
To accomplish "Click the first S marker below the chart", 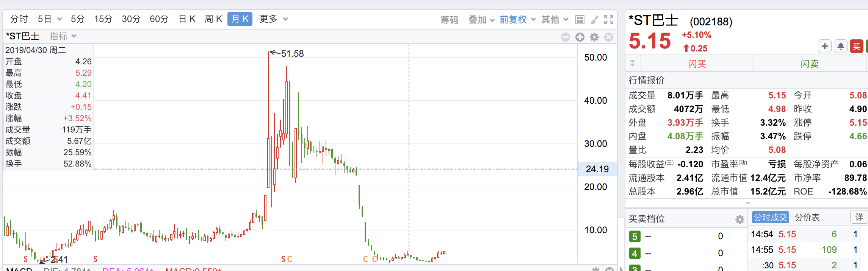I will tap(25, 259).
